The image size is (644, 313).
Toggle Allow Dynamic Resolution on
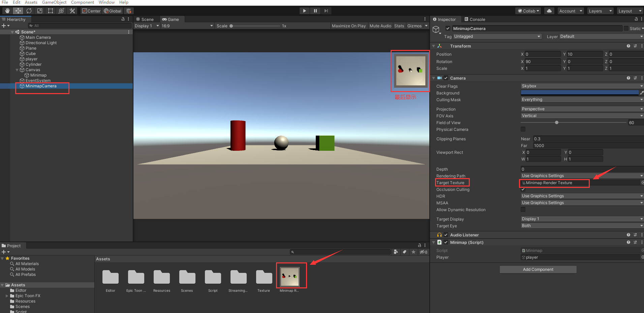coord(523,209)
